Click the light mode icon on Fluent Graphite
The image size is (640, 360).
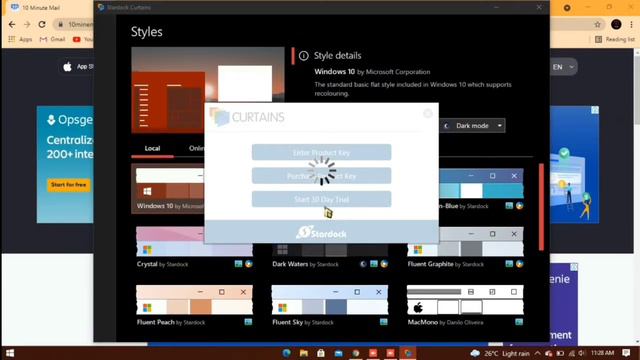tap(509, 264)
